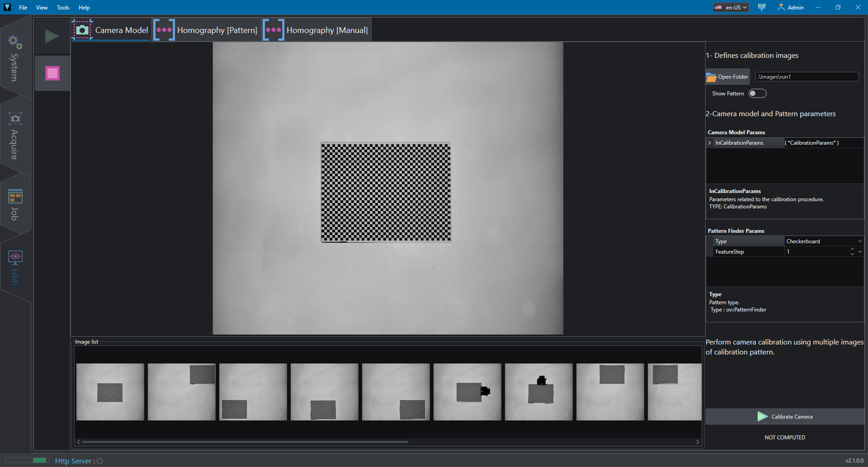868x467 pixels.
Task: Click the Http Server status circle
Action: point(100,461)
